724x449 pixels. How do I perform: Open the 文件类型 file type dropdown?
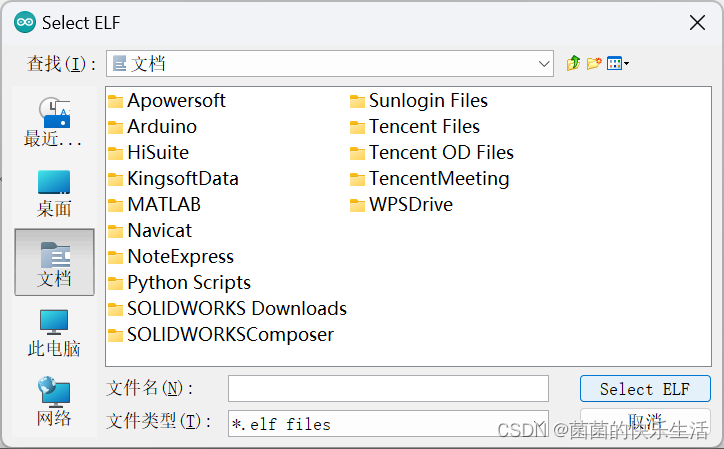pos(388,423)
